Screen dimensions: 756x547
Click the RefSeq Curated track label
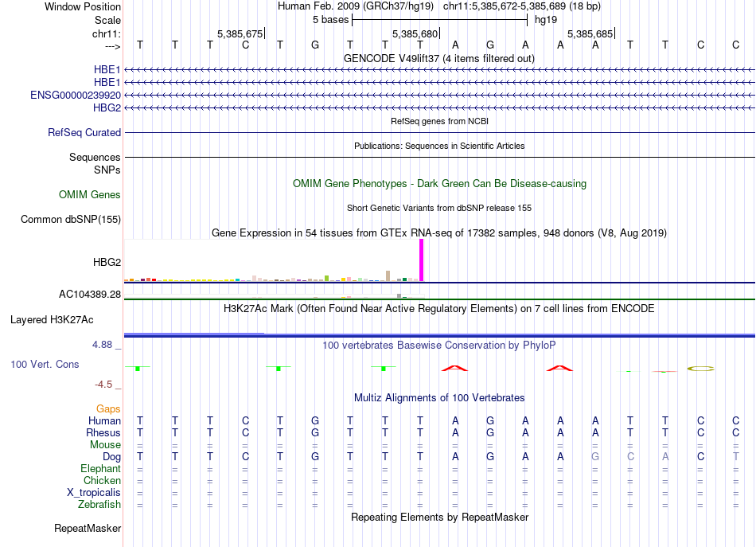84,132
